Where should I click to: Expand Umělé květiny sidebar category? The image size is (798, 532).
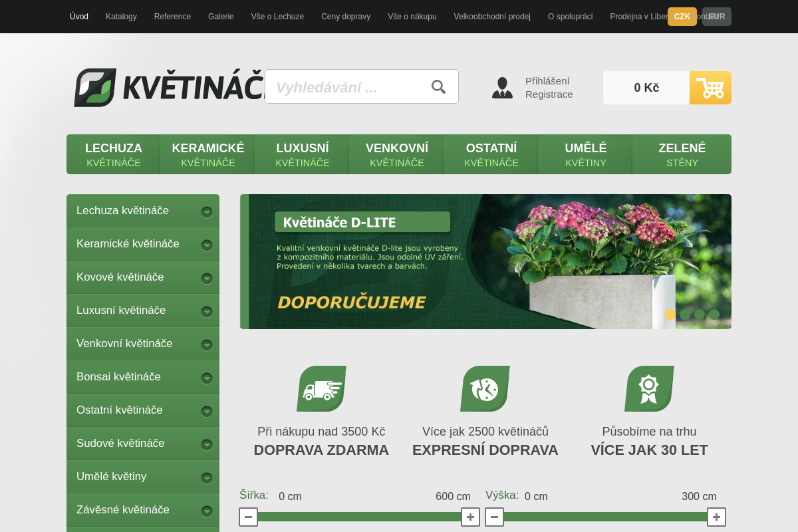[207, 477]
